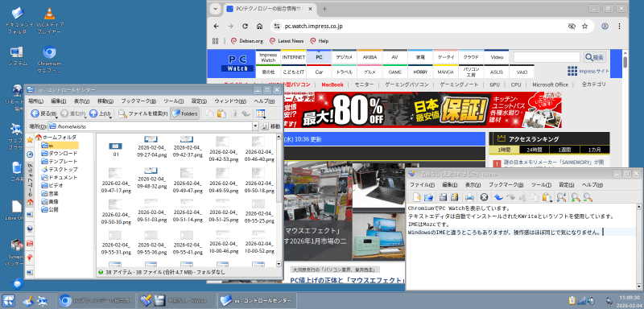The height and width of the screenshot is (309, 644).
Task: Open the Latest News bookmark
Action: (287, 41)
